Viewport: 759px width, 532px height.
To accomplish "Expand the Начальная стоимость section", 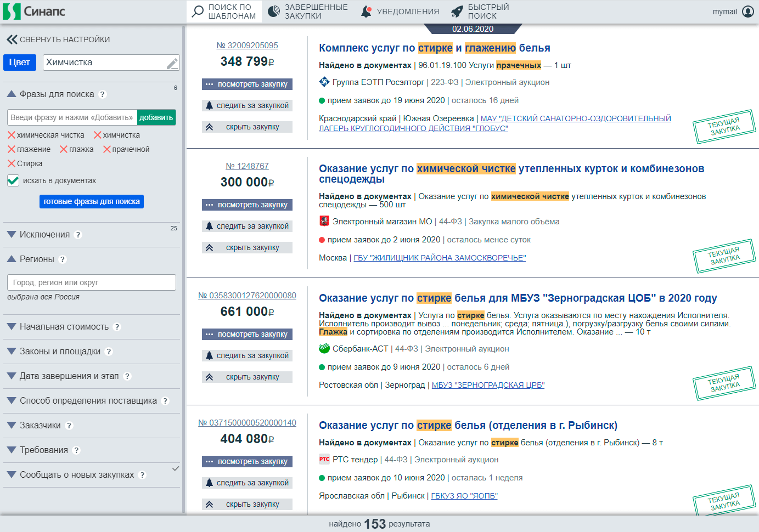I will (12, 327).
